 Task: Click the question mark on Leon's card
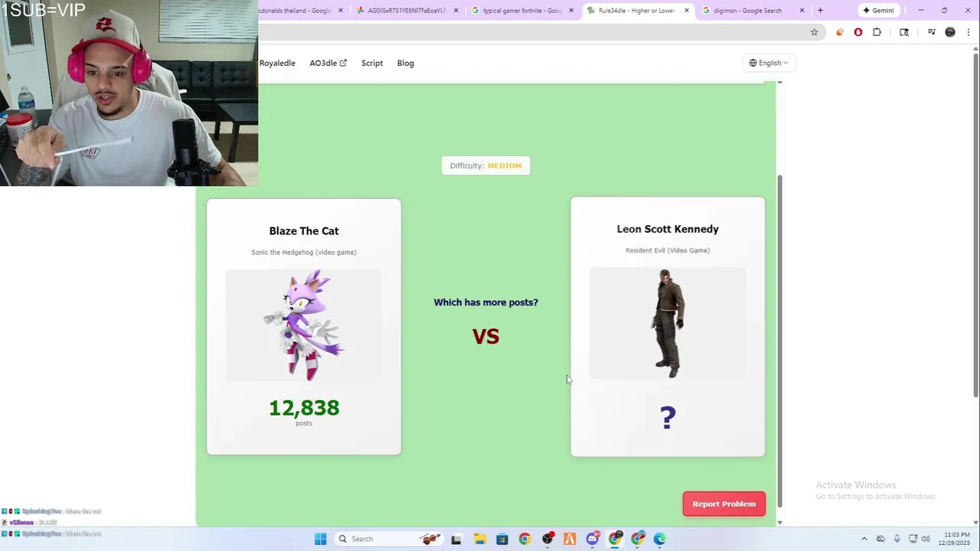668,418
